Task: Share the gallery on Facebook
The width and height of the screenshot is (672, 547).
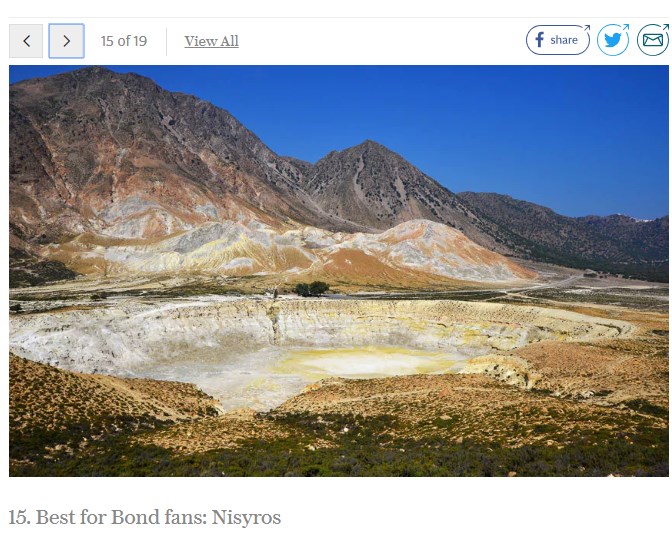Action: pyautogui.click(x=558, y=40)
